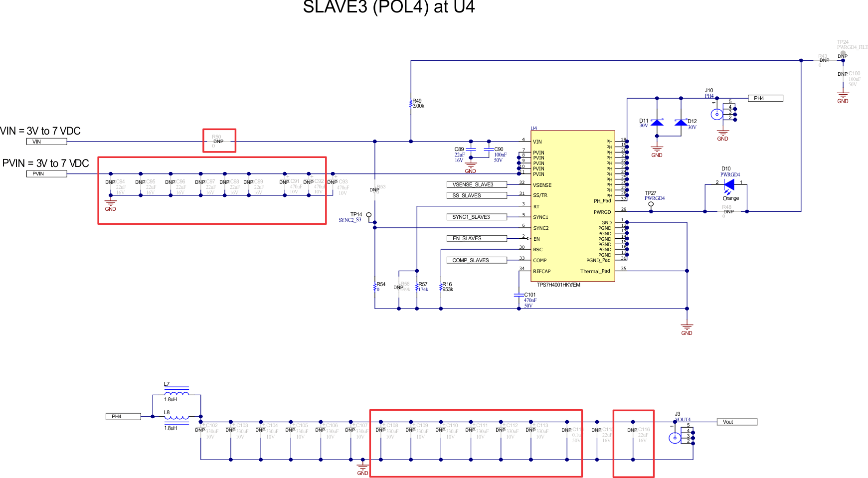Click the PH4 output port near J10
The image size is (868, 478).
point(765,98)
